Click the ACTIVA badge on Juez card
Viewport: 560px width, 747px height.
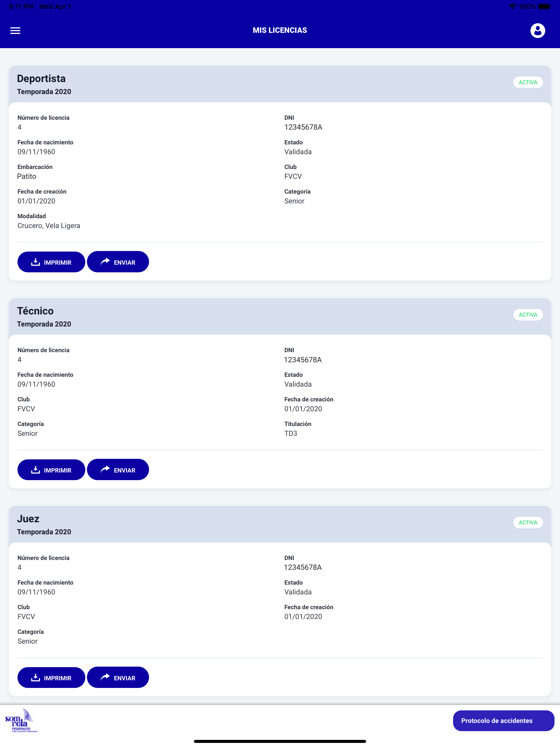tap(528, 523)
